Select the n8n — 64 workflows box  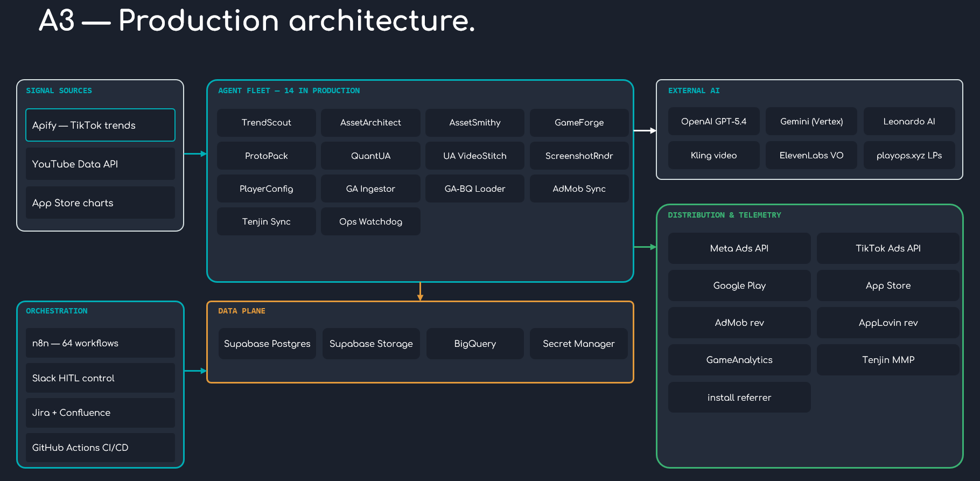pos(100,343)
